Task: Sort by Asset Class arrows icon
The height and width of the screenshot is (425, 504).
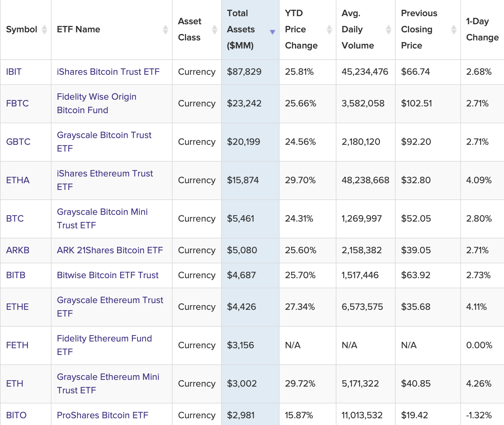Action: pos(214,30)
